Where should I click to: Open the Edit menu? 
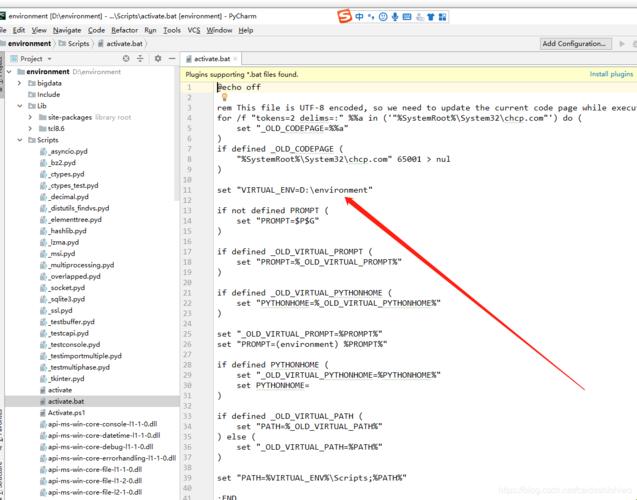(19, 30)
